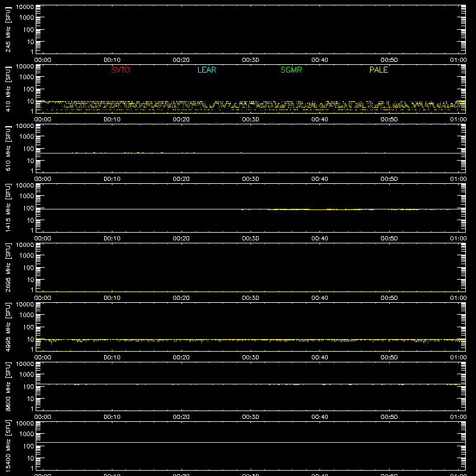Select the 610 MHz [SFU] axis label
The image size is (476, 476).
(x=8, y=148)
